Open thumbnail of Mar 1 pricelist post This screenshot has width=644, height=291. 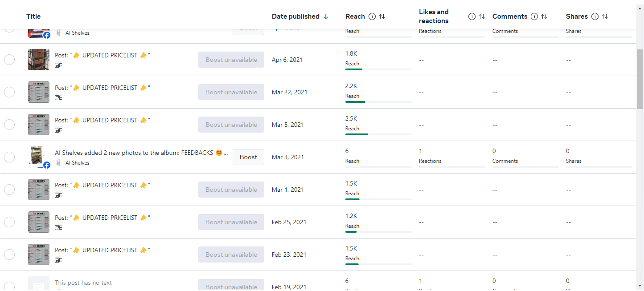pos(39,190)
